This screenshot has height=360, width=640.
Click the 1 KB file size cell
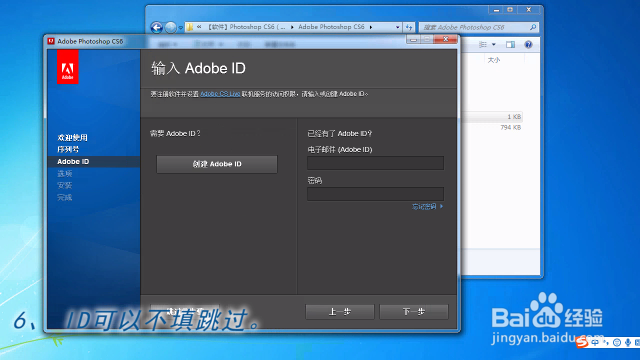pos(514,117)
